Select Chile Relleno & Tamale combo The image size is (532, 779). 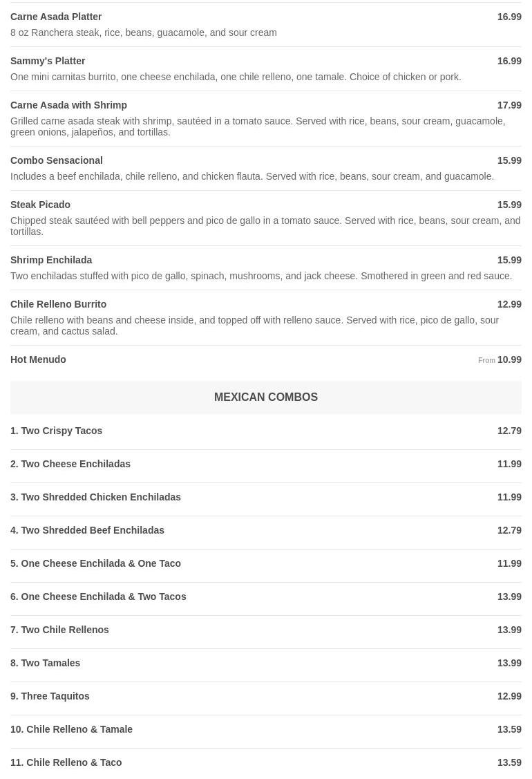point(72,729)
